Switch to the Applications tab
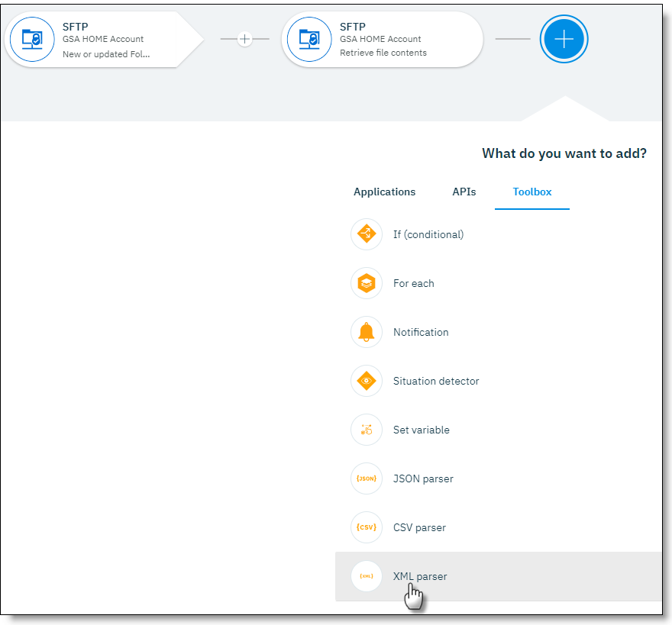This screenshot has width=672, height=625. [x=384, y=192]
